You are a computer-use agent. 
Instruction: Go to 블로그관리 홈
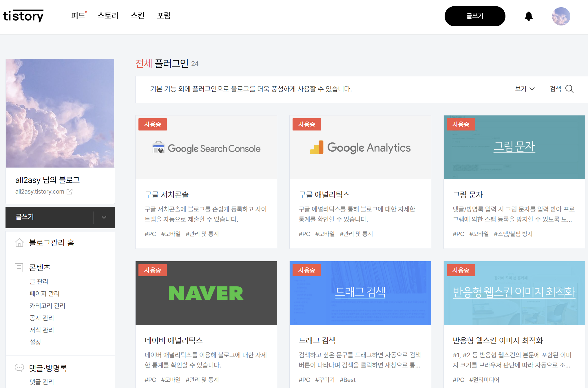[52, 242]
